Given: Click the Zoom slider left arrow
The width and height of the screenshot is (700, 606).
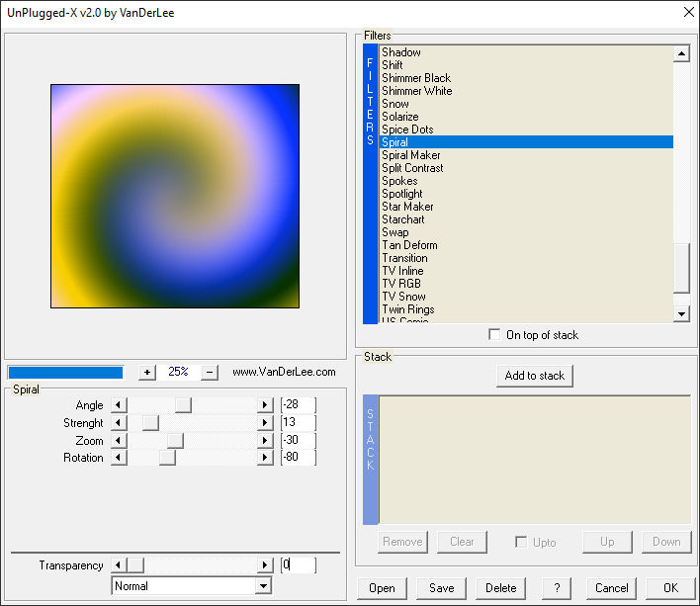Looking at the screenshot, I should 119,441.
